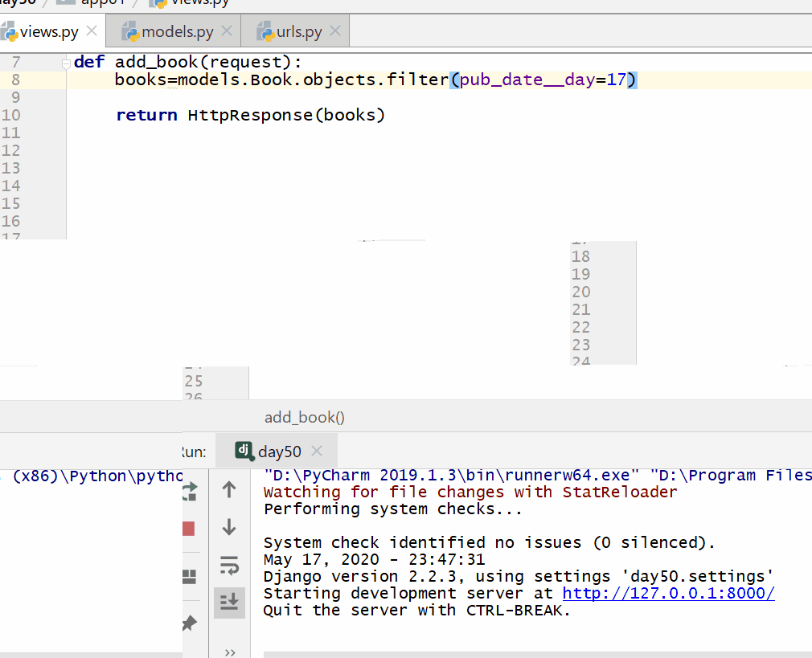Click the add_book() breadcrumb

click(x=304, y=417)
